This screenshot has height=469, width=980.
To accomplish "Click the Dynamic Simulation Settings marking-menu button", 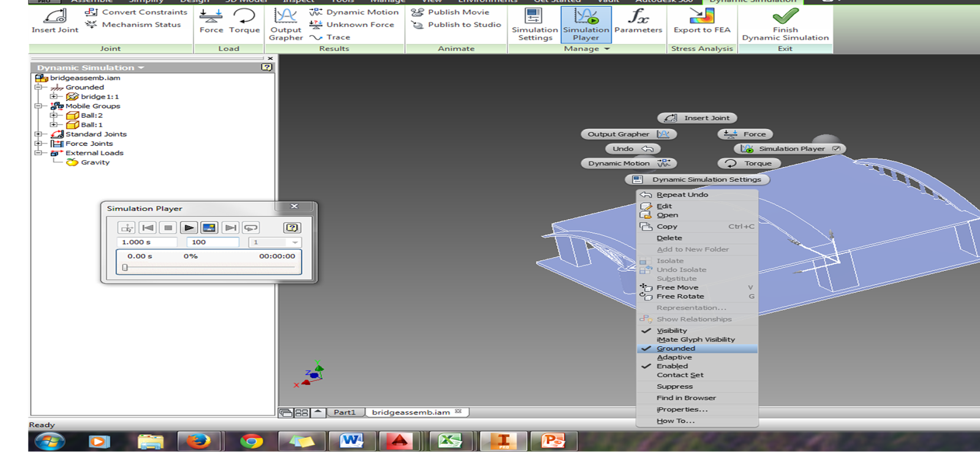I will click(698, 180).
